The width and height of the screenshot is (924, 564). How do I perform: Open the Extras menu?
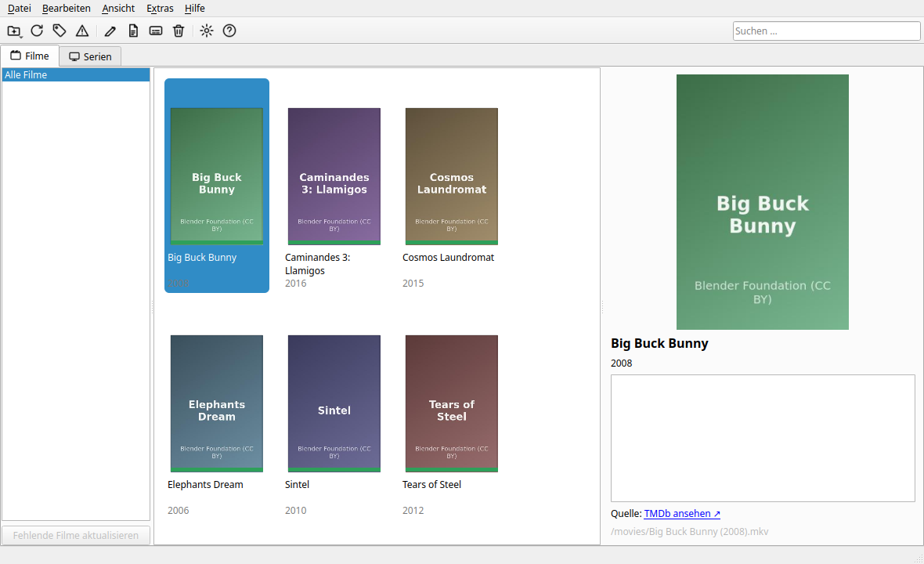pos(160,9)
